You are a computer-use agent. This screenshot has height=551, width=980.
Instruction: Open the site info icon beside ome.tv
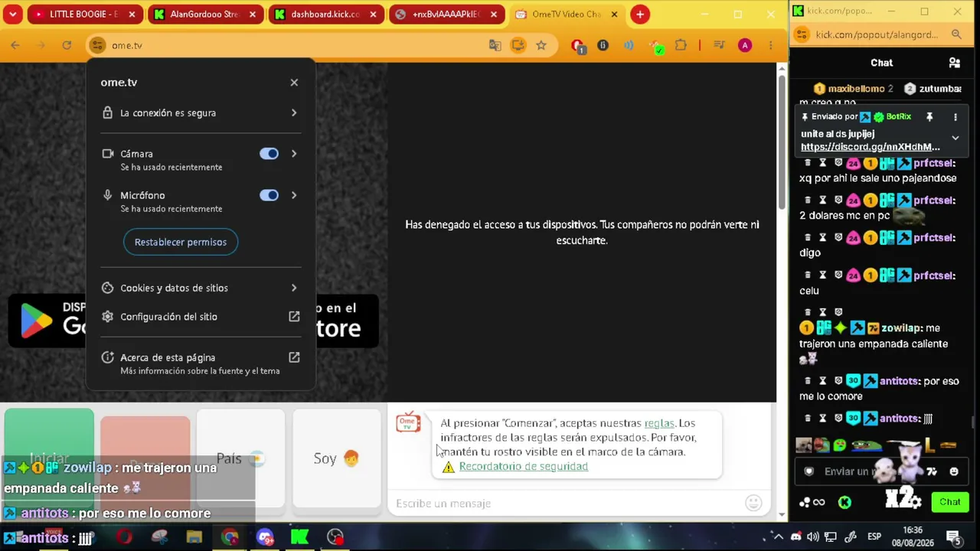pos(97,45)
